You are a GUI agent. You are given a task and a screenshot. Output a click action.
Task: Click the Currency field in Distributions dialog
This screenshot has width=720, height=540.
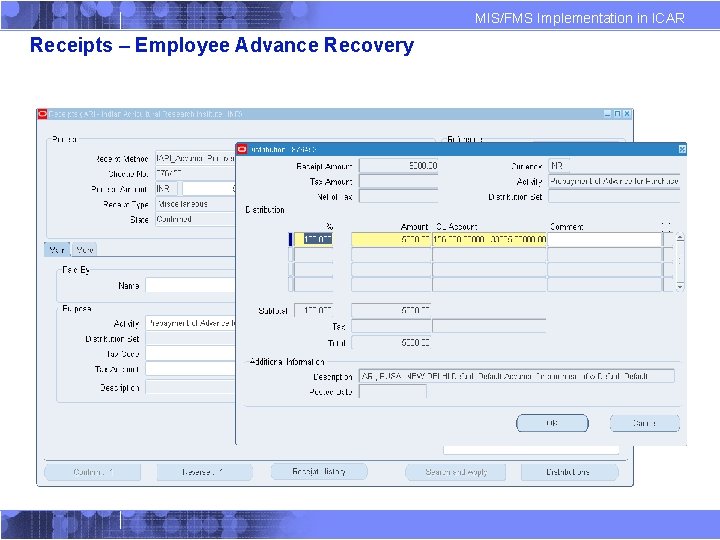[x=559, y=166]
